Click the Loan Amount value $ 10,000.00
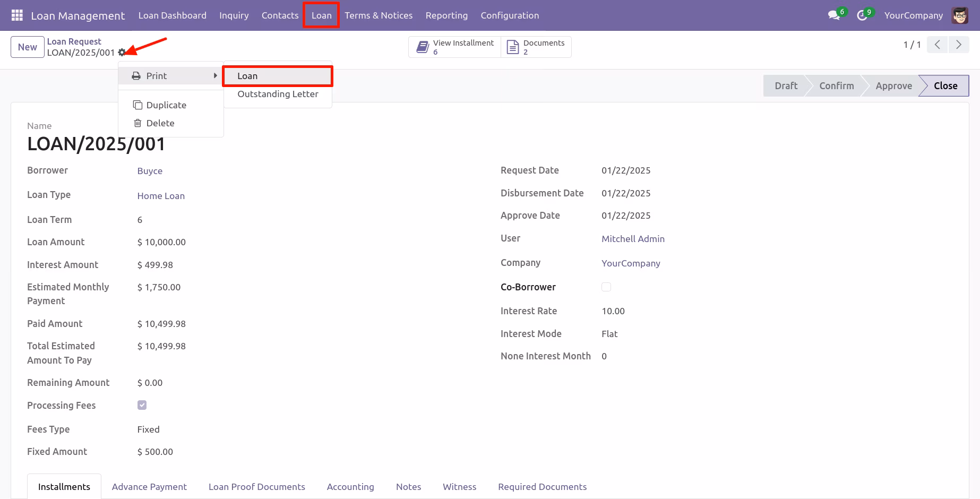 coord(161,242)
